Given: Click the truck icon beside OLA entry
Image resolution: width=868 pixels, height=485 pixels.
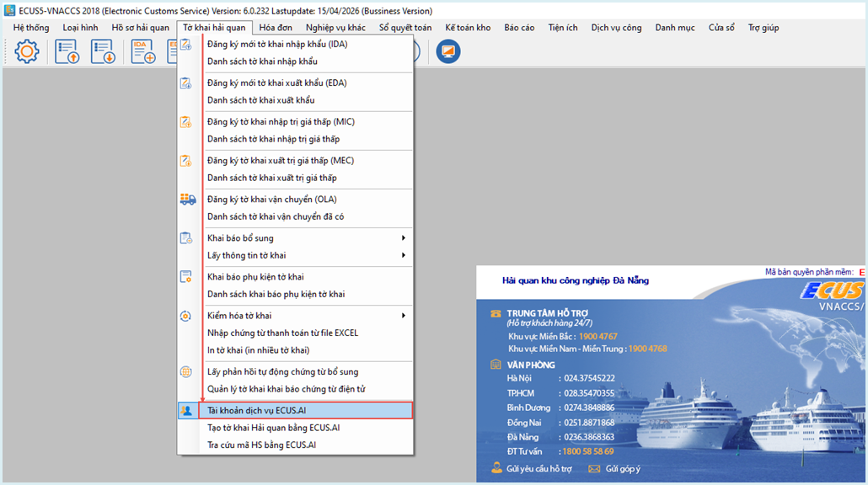Looking at the screenshot, I should point(187,200).
